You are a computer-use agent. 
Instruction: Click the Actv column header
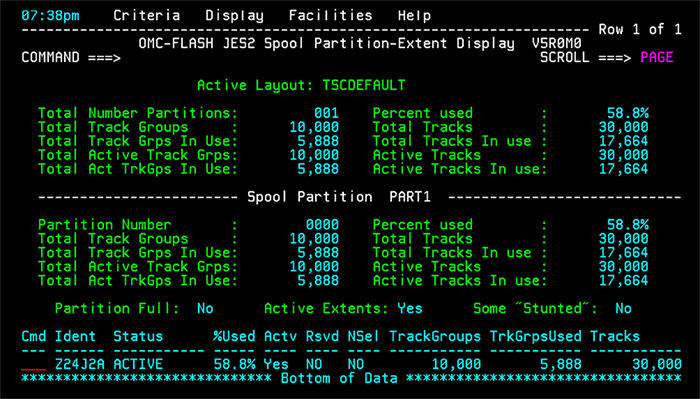280,337
